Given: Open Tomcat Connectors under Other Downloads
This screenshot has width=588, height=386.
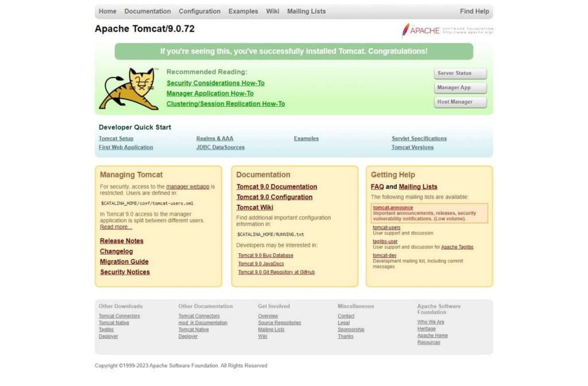Looking at the screenshot, I should pos(119,316).
